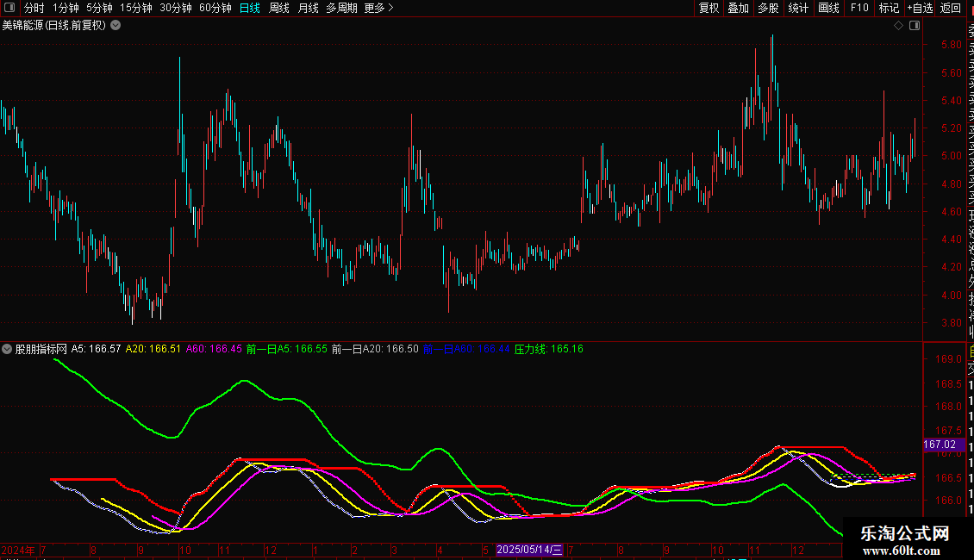Click the 标记 mark button
The height and width of the screenshot is (560, 974).
[889, 8]
